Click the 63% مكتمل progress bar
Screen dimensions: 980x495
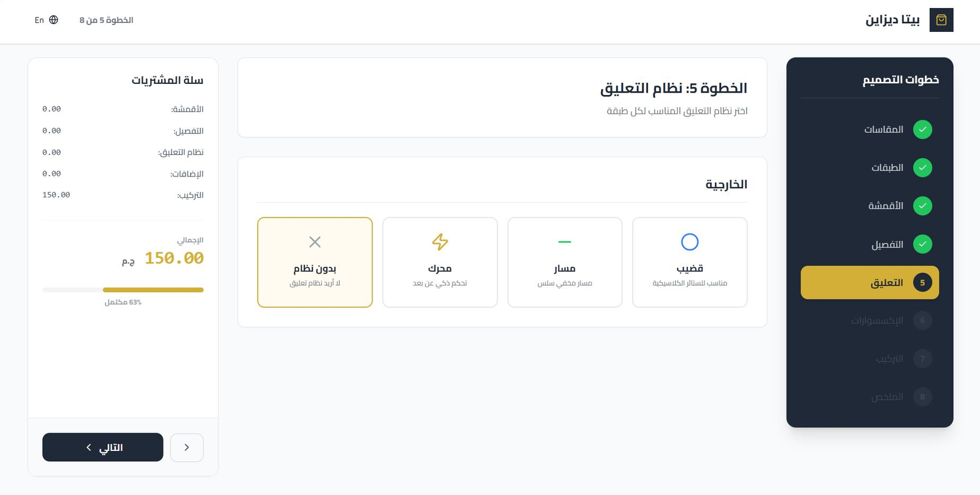click(123, 290)
